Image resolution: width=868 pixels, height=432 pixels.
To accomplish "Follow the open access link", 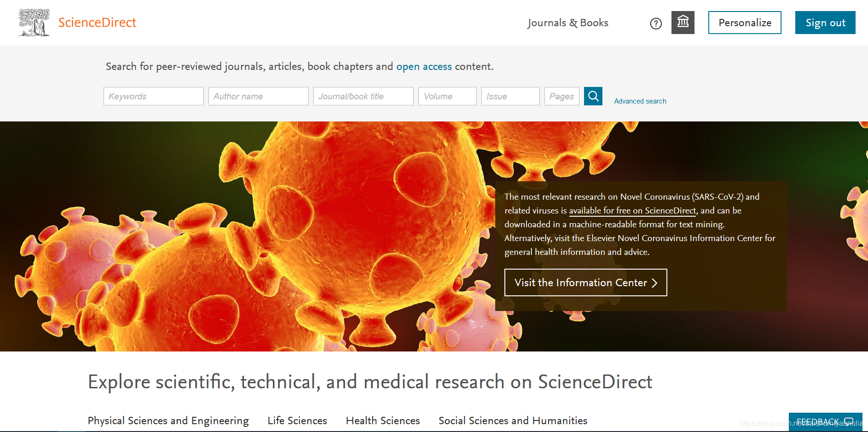I will tap(424, 67).
